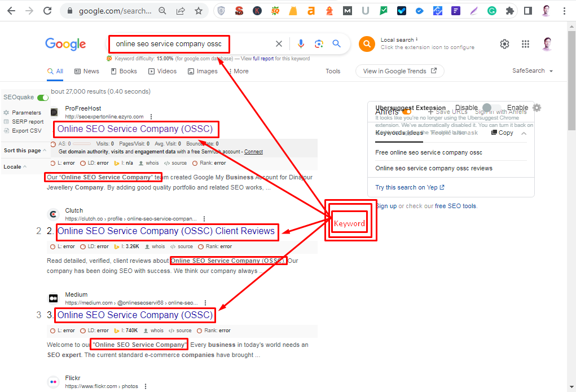Open the Google apps grid
This screenshot has width=576, height=392.
coord(526,44)
